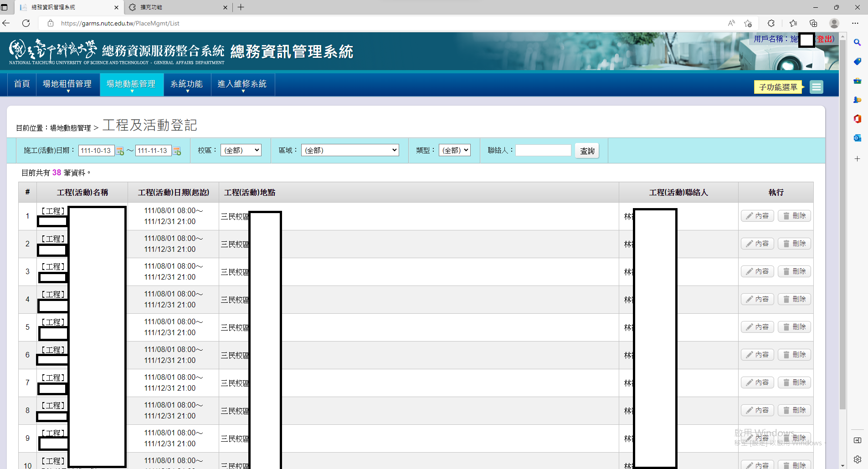Click the 總務資訊管理系統 header title
Image resolution: width=868 pixels, height=469 pixels.
[292, 51]
